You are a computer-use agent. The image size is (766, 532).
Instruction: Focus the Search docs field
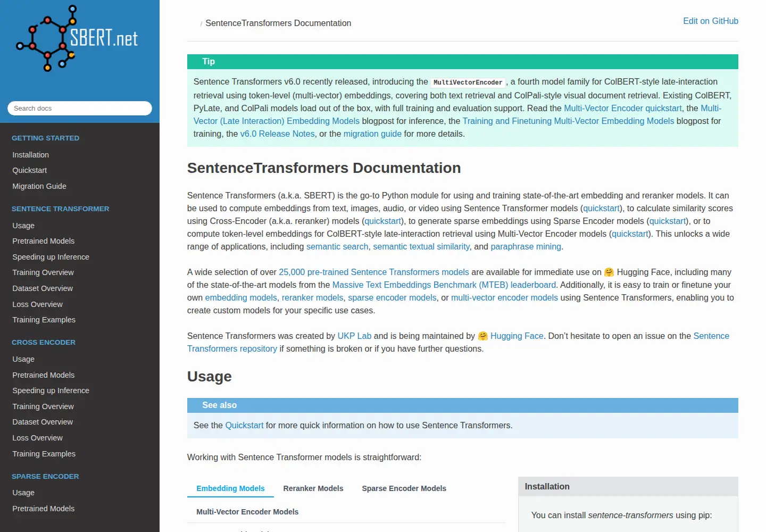pos(80,108)
